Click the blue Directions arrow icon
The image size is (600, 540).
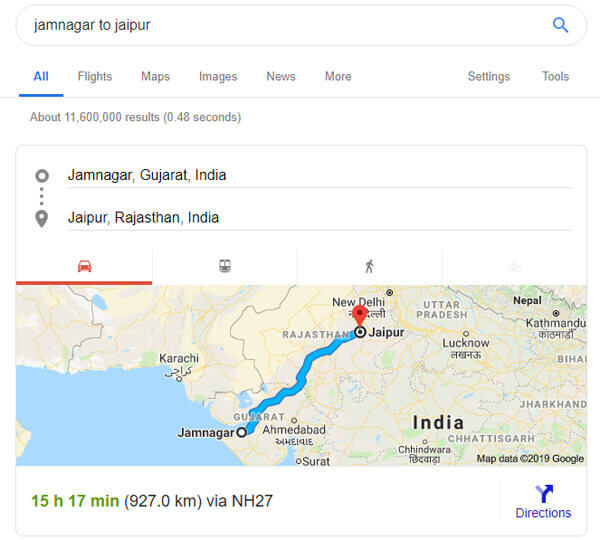(544, 493)
